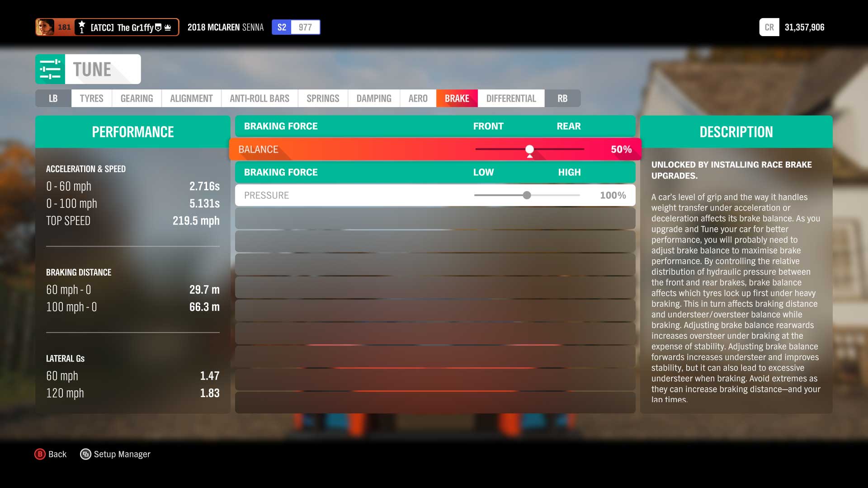Open the Differential tab
Image resolution: width=868 pixels, height=488 pixels.
[511, 99]
